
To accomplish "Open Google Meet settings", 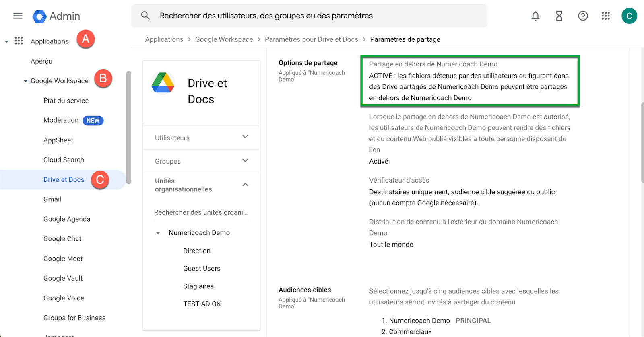I will coord(63,258).
